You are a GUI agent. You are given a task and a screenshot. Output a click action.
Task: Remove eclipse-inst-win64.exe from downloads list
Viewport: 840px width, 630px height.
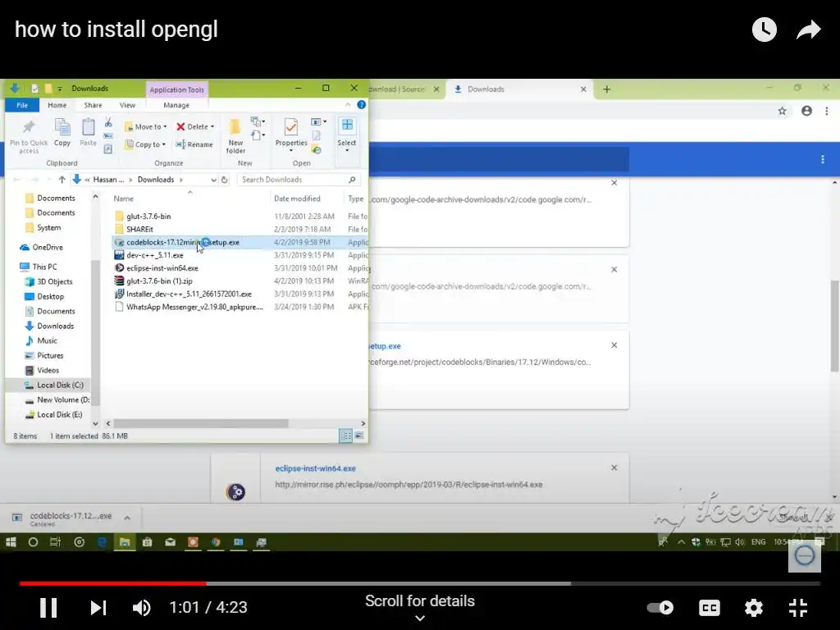point(614,468)
